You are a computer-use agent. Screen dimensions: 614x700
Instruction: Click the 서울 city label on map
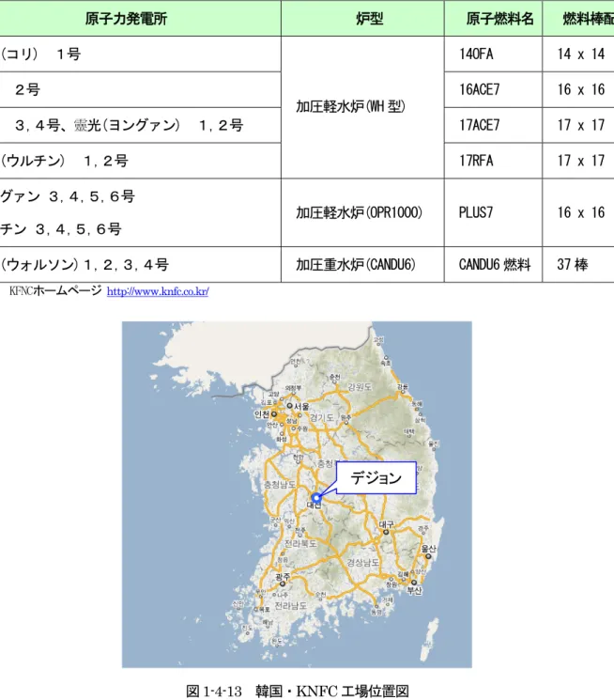(301, 406)
